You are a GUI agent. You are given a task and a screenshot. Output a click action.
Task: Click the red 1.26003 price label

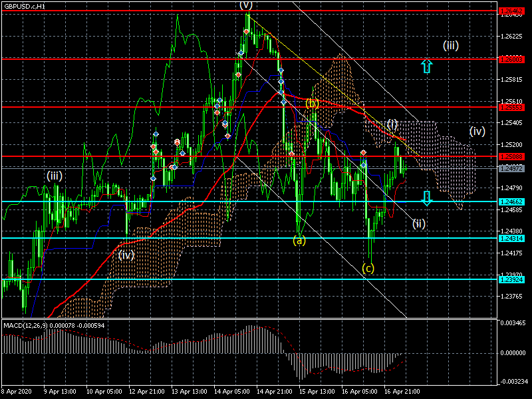(x=511, y=59)
